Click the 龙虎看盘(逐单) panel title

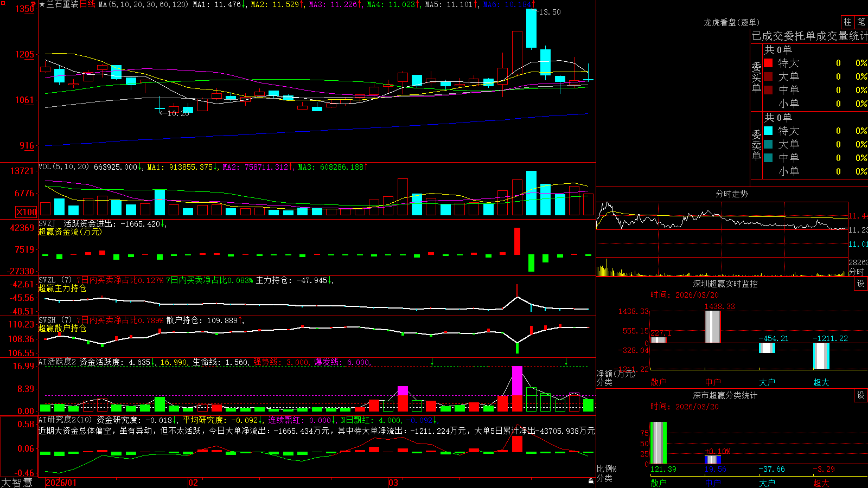(x=731, y=22)
